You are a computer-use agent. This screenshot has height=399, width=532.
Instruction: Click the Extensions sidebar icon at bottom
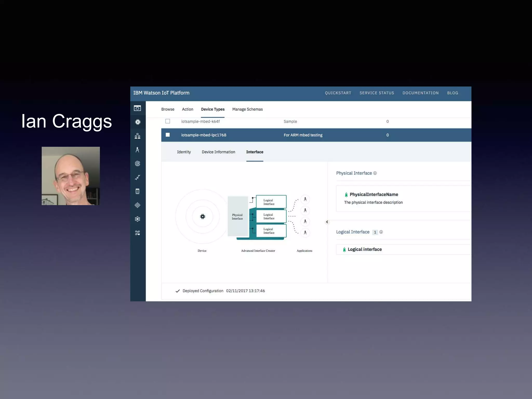[x=137, y=233]
